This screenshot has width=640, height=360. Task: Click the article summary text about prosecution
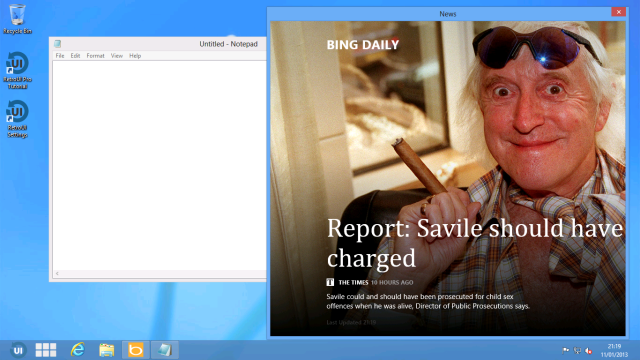pyautogui.click(x=428, y=301)
